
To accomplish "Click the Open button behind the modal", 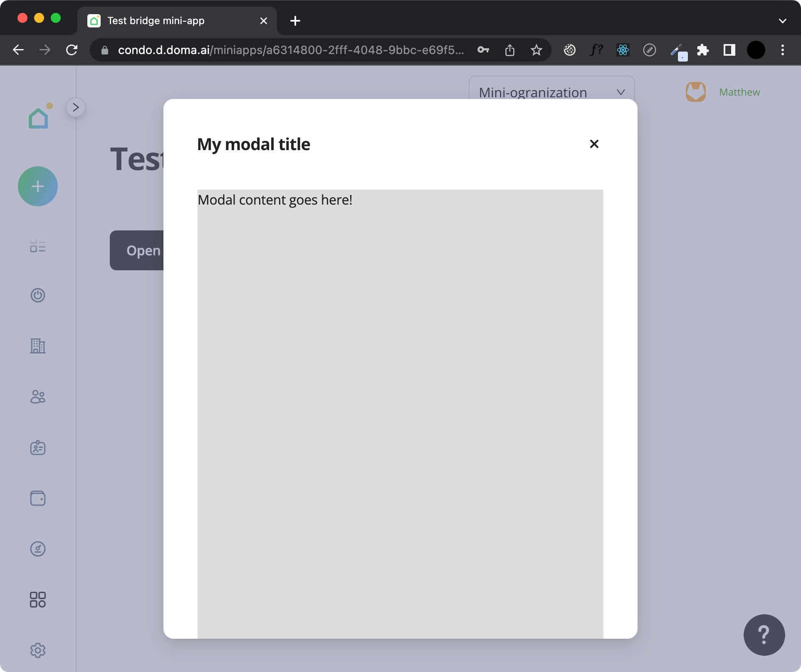I will tap(143, 250).
